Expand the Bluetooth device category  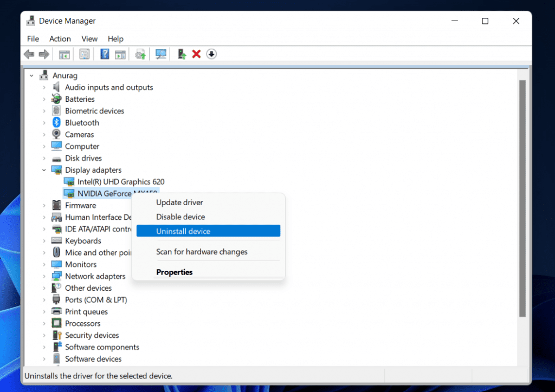(45, 122)
